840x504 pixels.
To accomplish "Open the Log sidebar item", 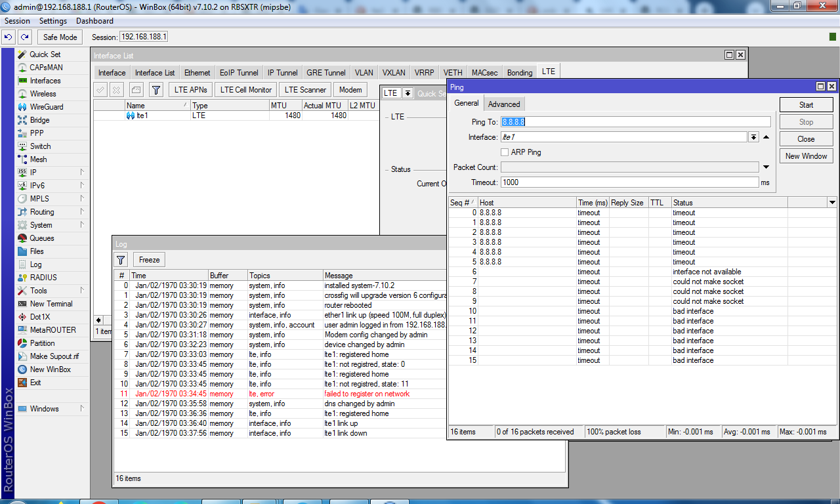I will click(35, 264).
